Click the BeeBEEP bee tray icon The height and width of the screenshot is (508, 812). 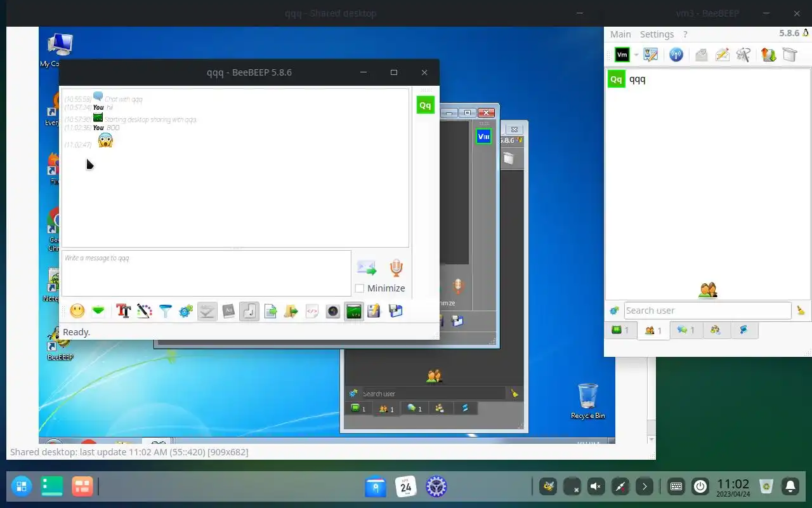coord(548,487)
